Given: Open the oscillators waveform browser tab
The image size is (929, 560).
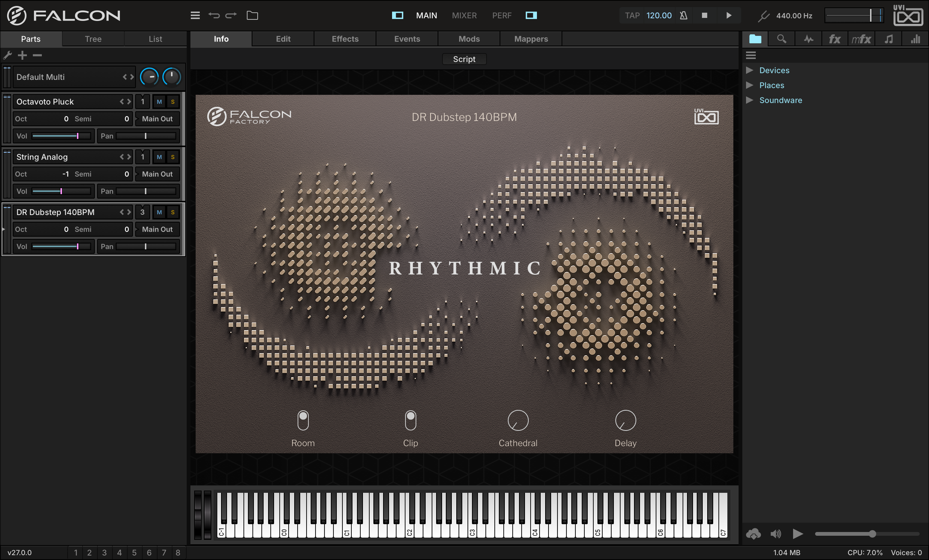Looking at the screenshot, I should [808, 39].
